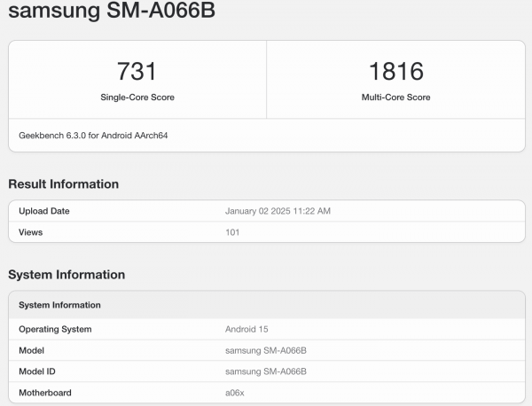
Task: Click the Views row label
Action: coord(30,232)
